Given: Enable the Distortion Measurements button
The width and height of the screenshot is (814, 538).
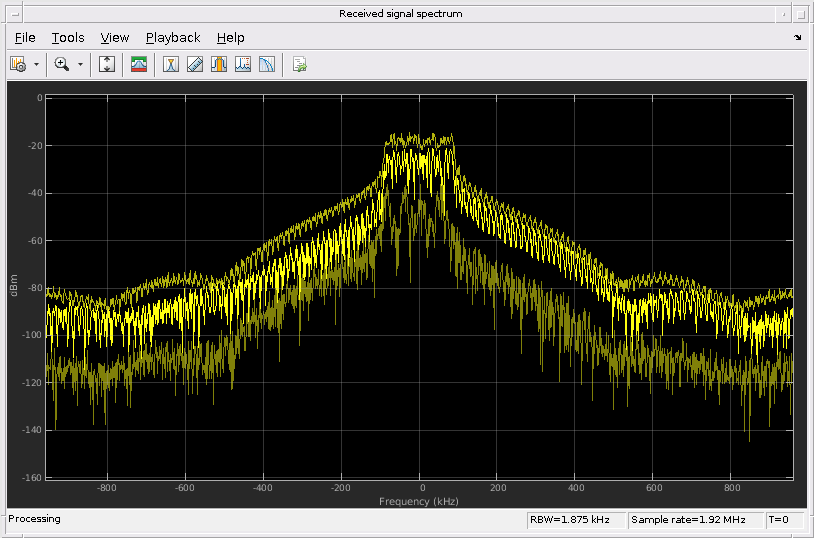Looking at the screenshot, I should (243, 64).
